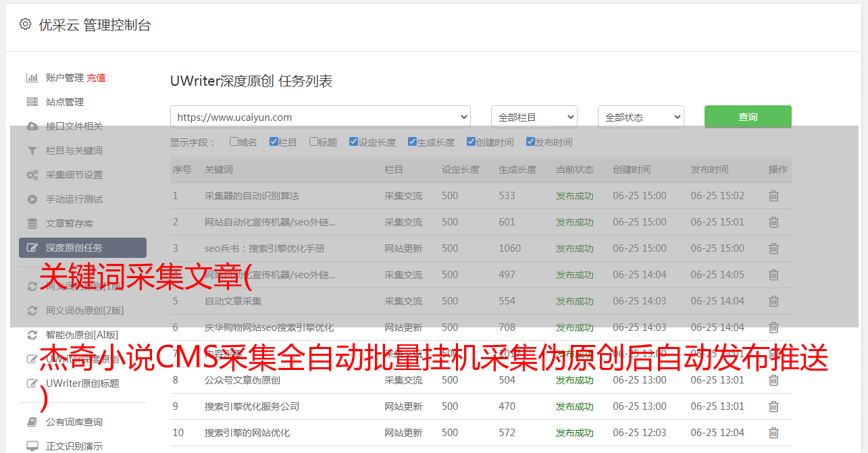Click the red 充值 link
The width and height of the screenshot is (868, 453).
coord(96,78)
